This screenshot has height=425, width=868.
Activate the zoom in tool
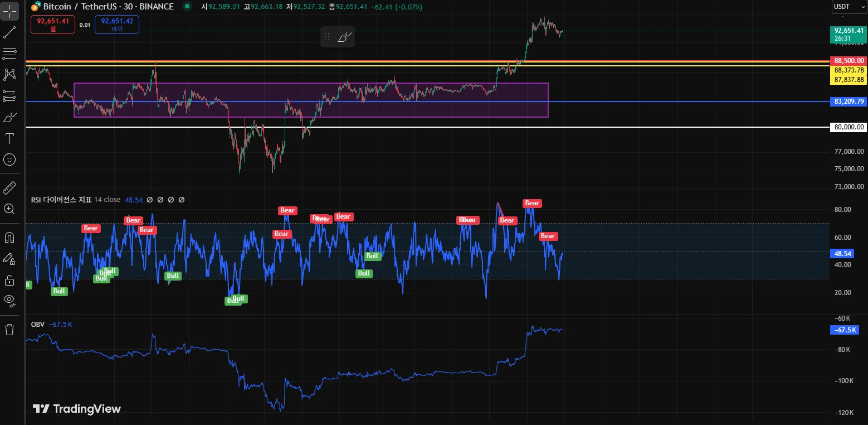(9, 209)
